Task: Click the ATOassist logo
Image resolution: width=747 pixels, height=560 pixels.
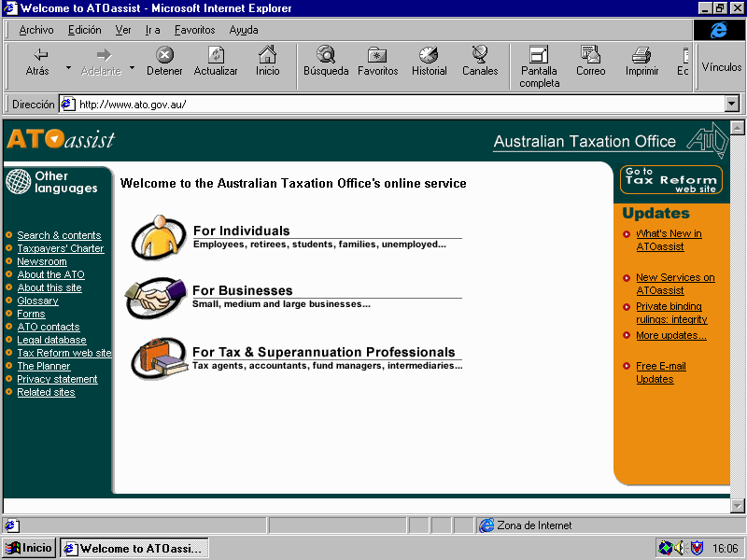Action: click(61, 139)
